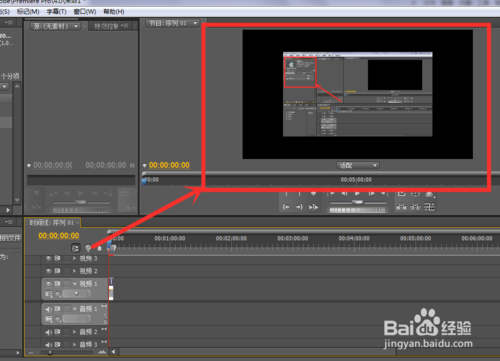Open the 适配 zoom level dropdown
This screenshot has width=500, height=361.
coord(358,165)
